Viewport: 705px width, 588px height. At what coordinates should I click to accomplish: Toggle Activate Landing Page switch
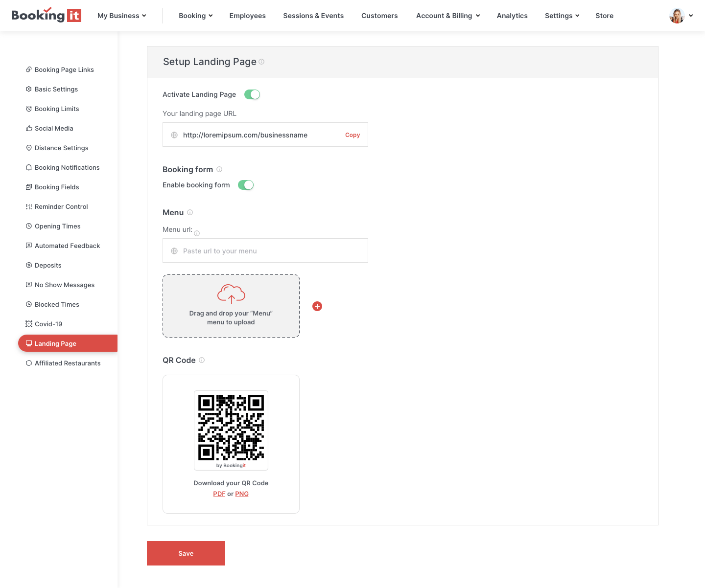tap(252, 94)
